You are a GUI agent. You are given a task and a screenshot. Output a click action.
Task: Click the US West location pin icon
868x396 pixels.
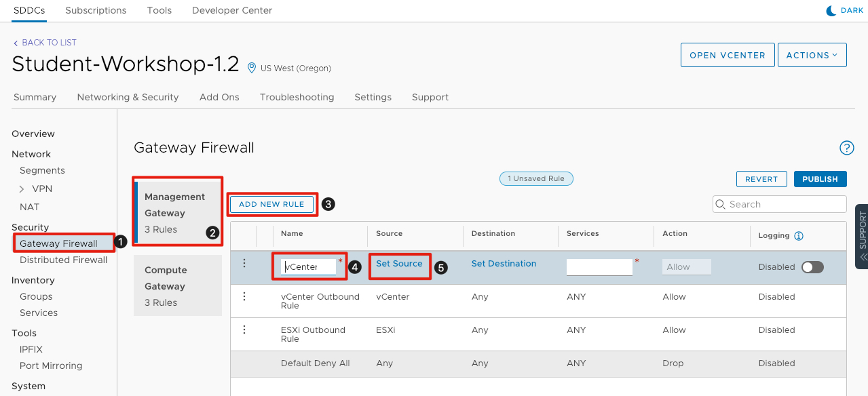tap(252, 68)
